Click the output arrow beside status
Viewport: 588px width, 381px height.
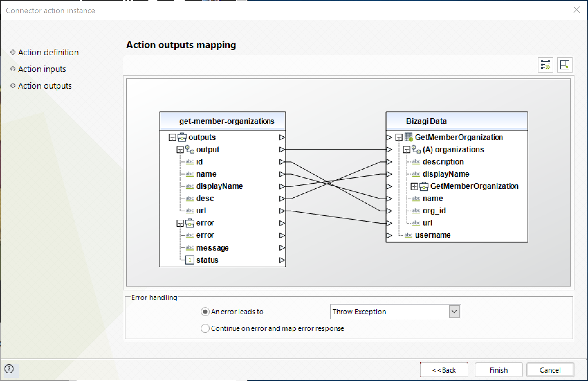pos(282,260)
